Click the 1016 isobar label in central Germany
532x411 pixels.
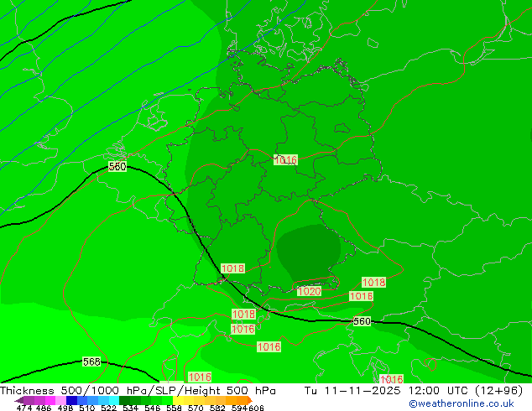[x=285, y=159]
